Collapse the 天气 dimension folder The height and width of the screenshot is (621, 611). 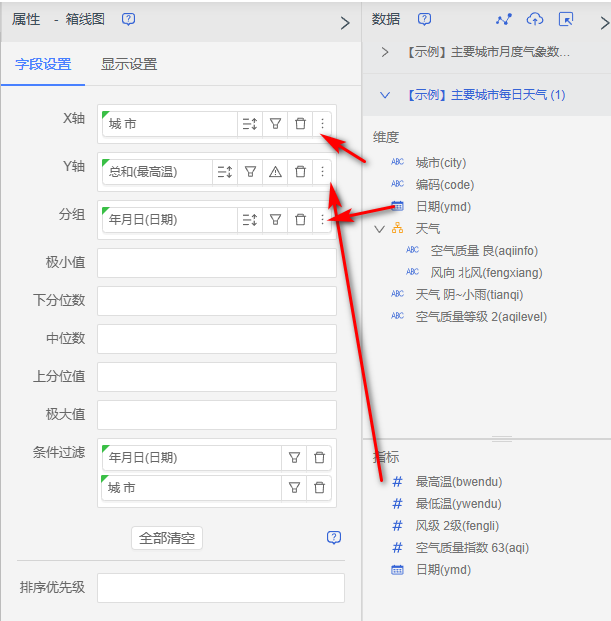[379, 229]
